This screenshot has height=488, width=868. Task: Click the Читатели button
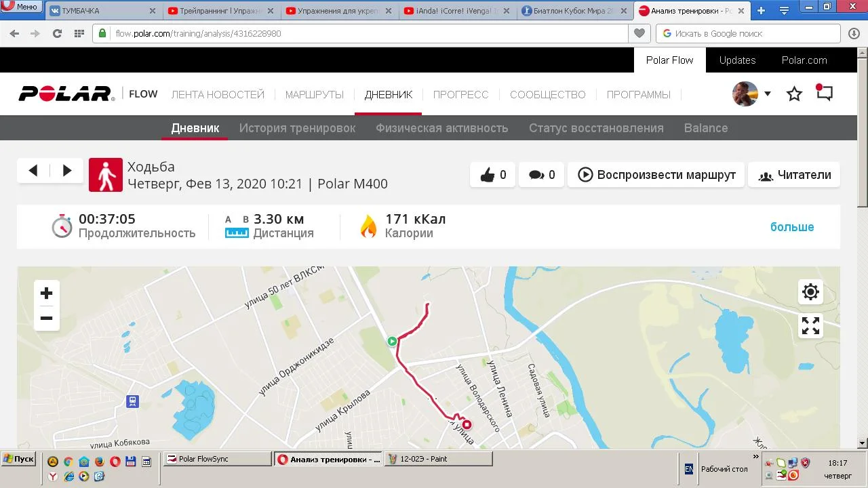pyautogui.click(x=794, y=175)
